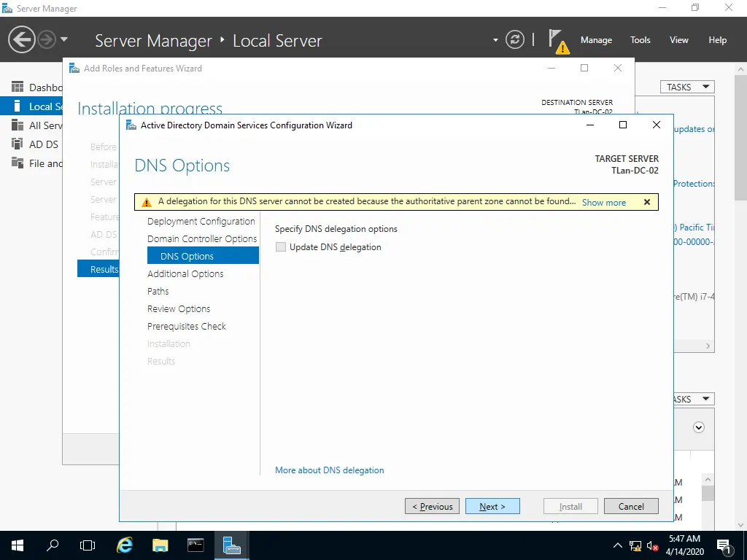Go to Deployment Configuration step
This screenshot has width=747, height=560.
[x=201, y=221]
